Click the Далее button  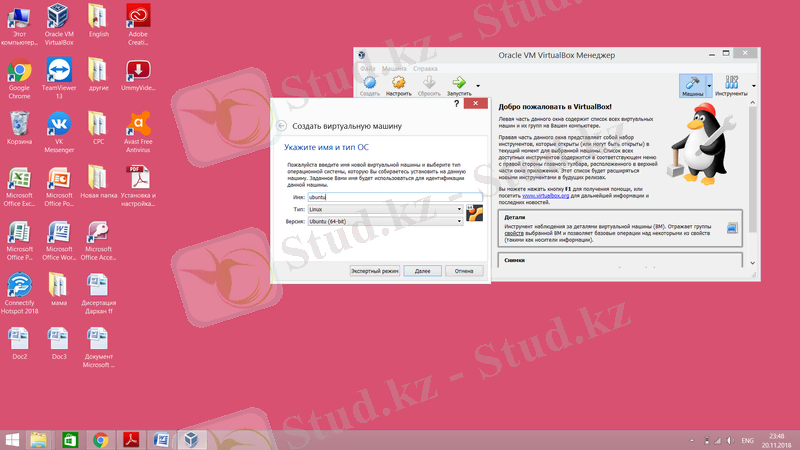pos(422,271)
